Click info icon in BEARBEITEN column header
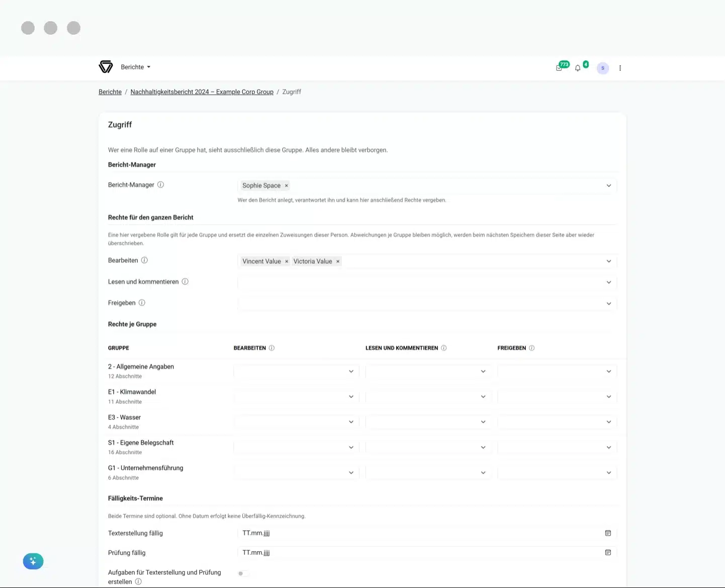This screenshot has width=725, height=588. click(x=271, y=348)
